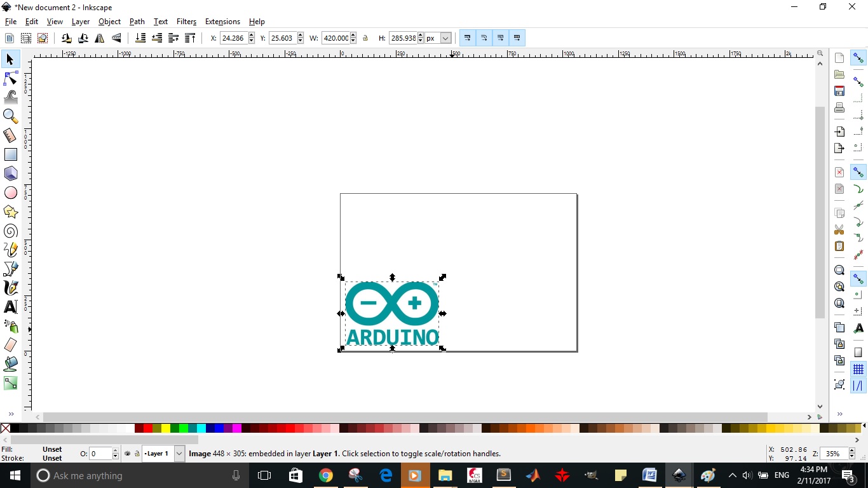Click Paste clipboard icon

(x=839, y=246)
